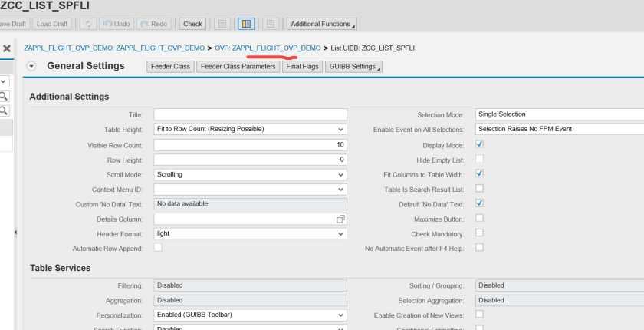
Task: Uncheck the Display Mode checkbox
Action: [x=479, y=144]
